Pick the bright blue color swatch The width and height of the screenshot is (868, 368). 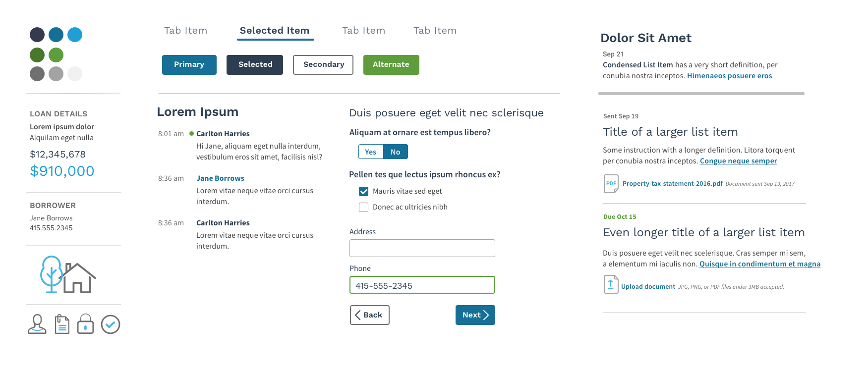75,35
